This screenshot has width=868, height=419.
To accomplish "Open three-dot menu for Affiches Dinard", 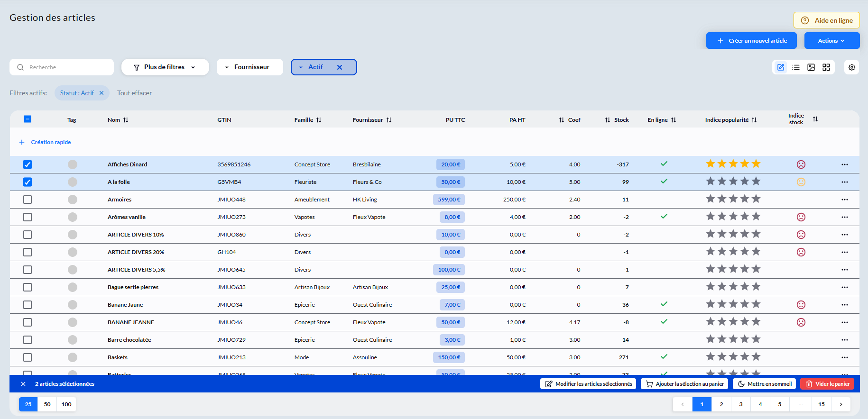I will coord(845,164).
